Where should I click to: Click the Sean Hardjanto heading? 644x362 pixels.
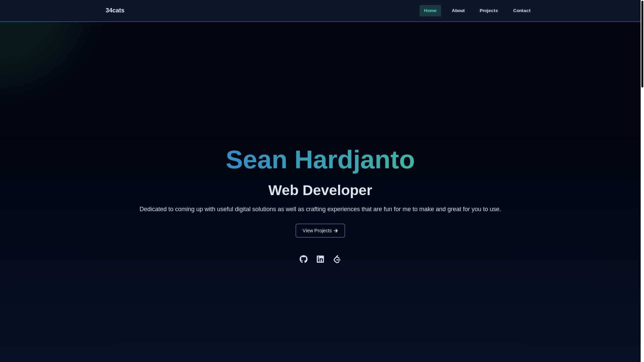[x=320, y=160]
